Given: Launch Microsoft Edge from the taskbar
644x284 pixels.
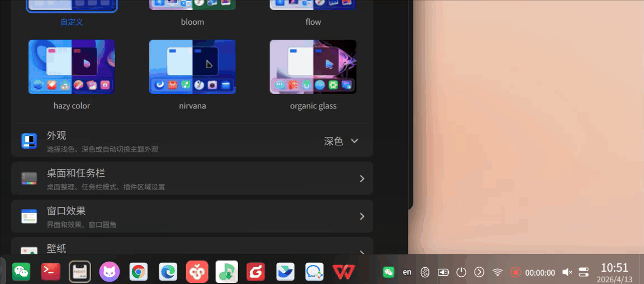Looking at the screenshot, I should pyautogui.click(x=168, y=272).
